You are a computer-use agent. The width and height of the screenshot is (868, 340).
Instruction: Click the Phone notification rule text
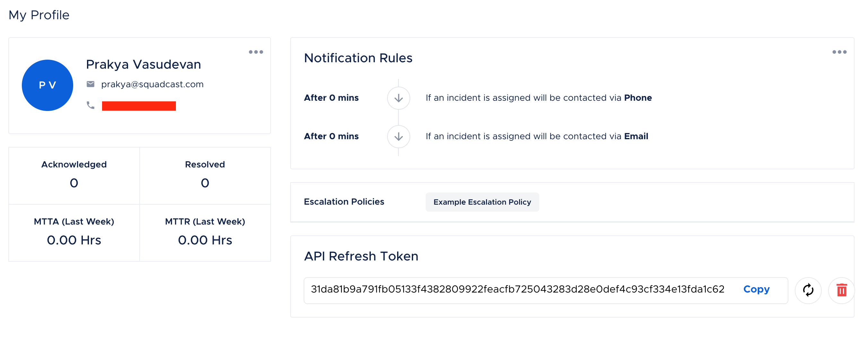point(538,98)
